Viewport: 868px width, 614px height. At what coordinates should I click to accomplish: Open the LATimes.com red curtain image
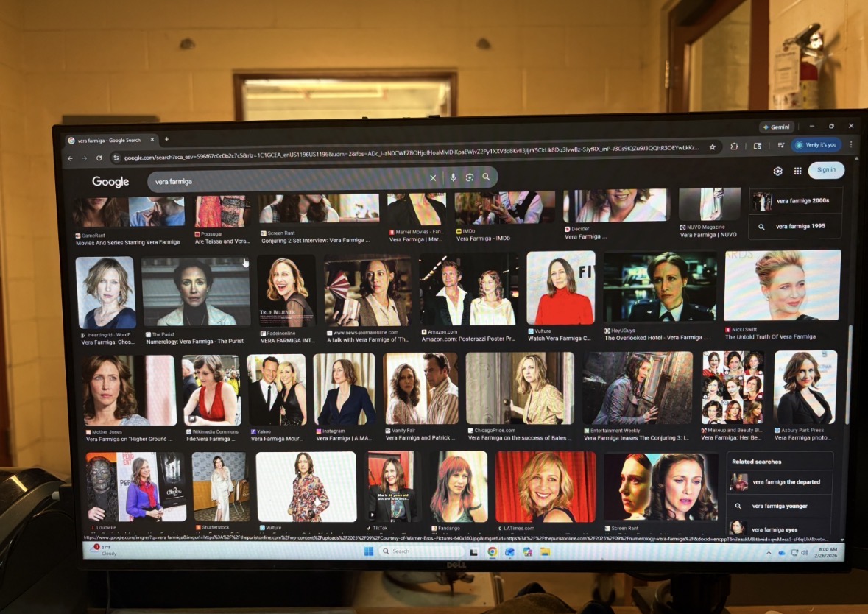[546, 487]
